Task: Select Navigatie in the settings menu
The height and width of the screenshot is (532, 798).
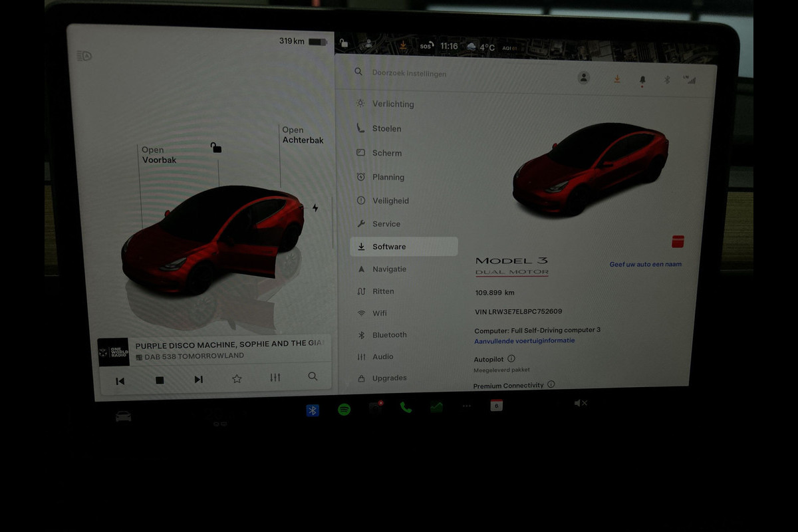Action: (x=389, y=269)
